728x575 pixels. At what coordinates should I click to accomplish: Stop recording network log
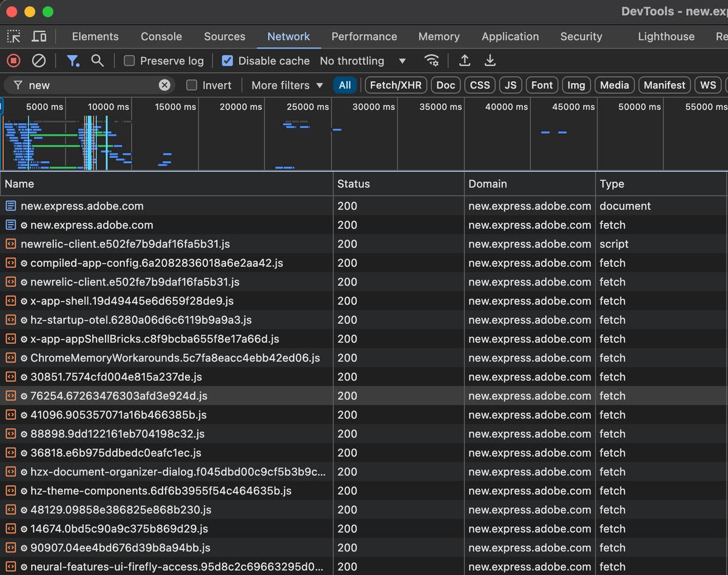pos(13,61)
